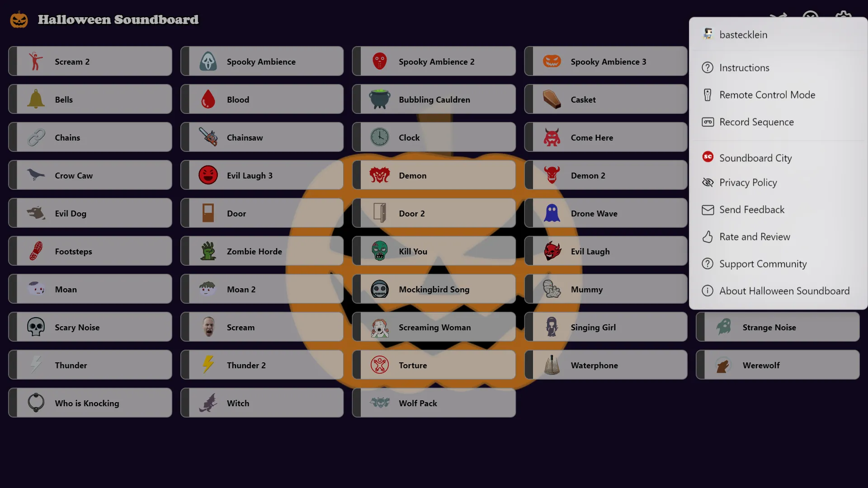This screenshot has height=488, width=868.
Task: Click Rate and Review option
Action: click(x=754, y=236)
